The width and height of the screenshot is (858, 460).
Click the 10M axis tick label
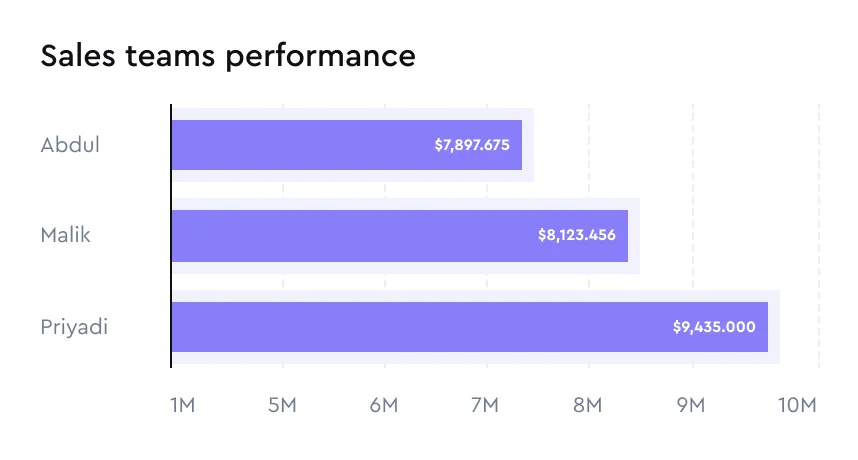coord(798,405)
